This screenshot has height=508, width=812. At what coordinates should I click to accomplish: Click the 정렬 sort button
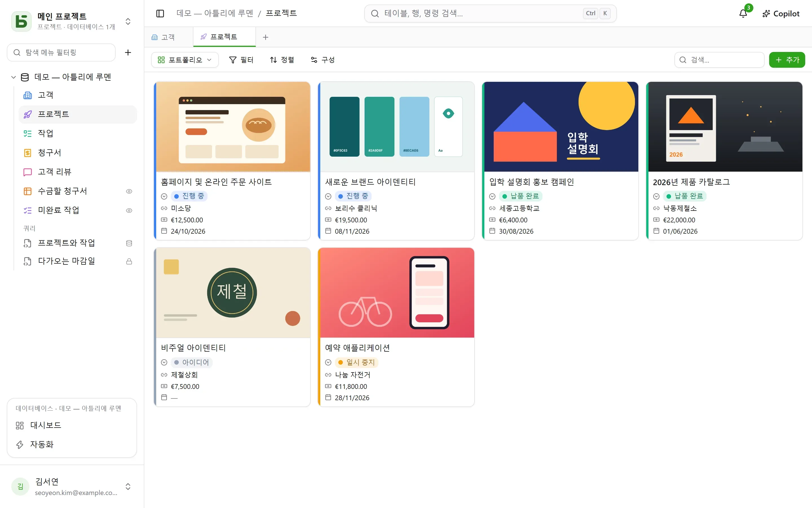[x=282, y=60]
